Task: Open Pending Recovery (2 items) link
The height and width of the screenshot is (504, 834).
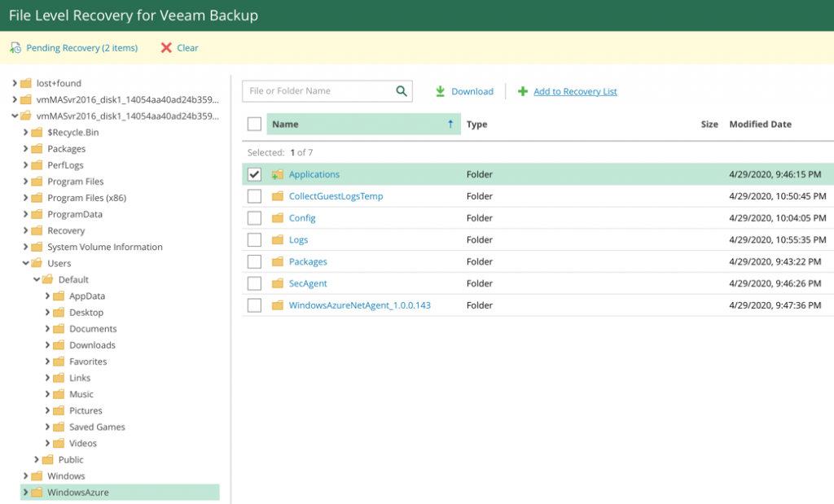Action: [82, 48]
